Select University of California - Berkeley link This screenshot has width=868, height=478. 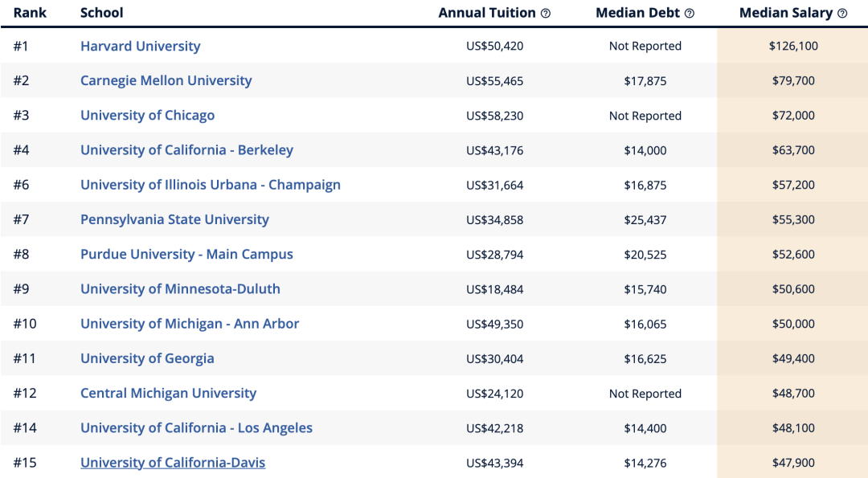pos(186,150)
